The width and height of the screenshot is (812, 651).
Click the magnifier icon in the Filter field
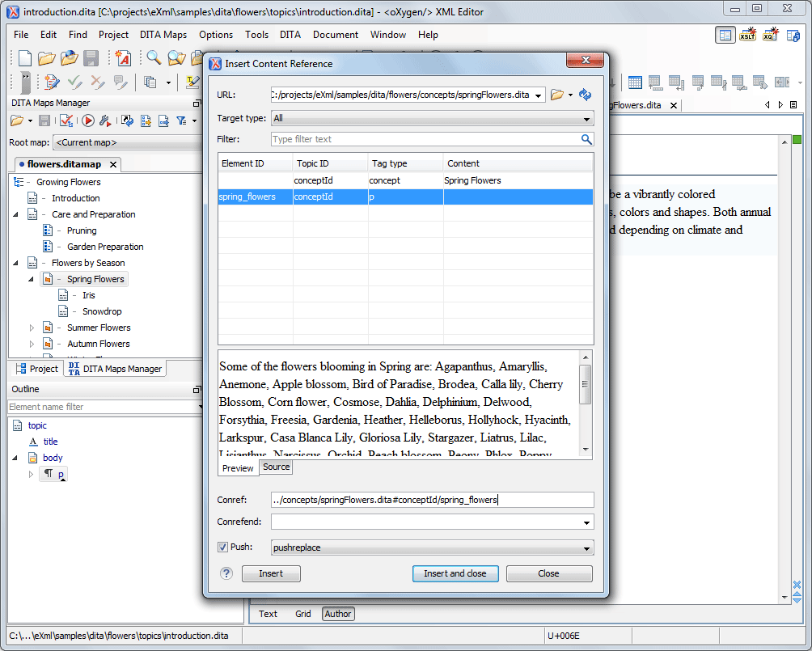[586, 139]
